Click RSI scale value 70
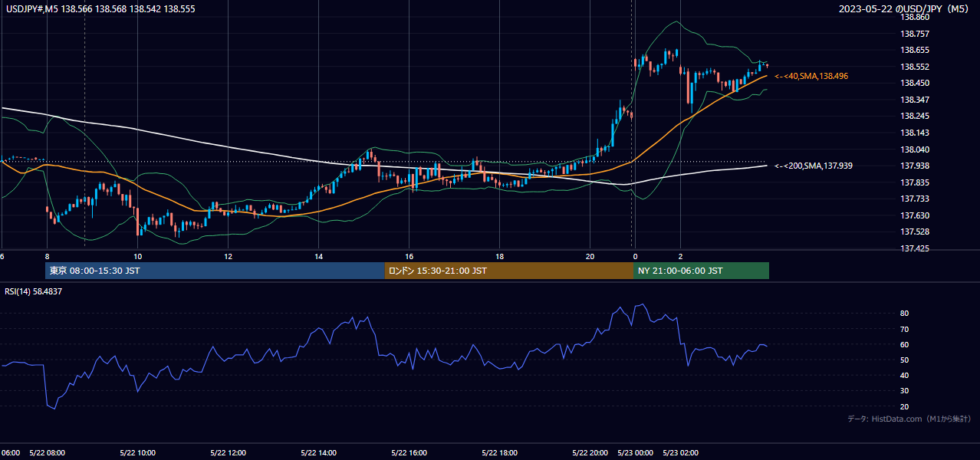The height and width of the screenshot is (460, 980). 905,329
